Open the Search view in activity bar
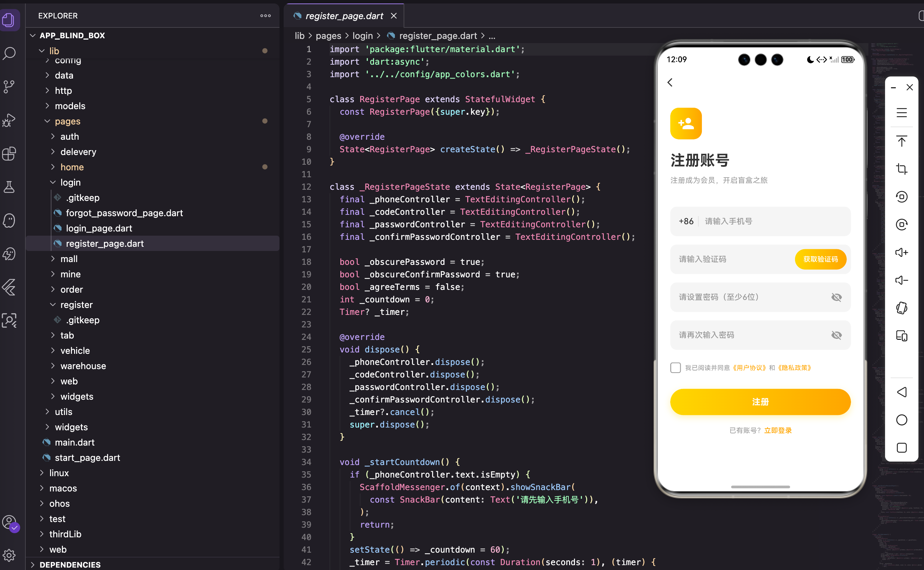The width and height of the screenshot is (924, 570). pos(9,53)
